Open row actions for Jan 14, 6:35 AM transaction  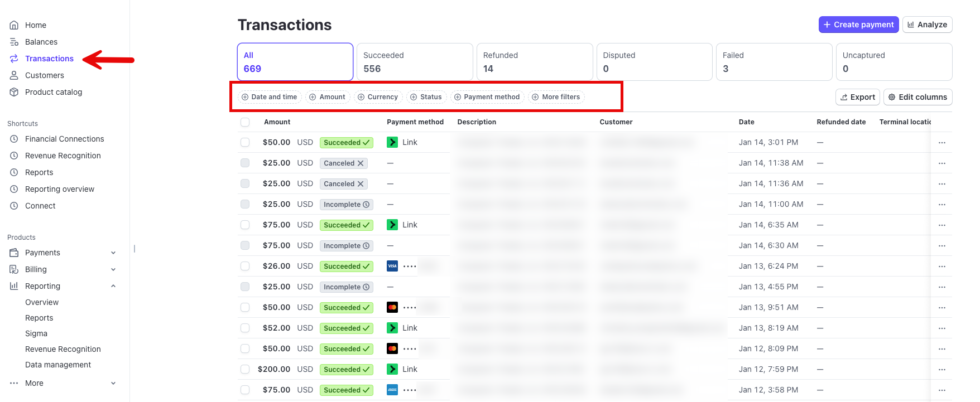[x=942, y=225]
